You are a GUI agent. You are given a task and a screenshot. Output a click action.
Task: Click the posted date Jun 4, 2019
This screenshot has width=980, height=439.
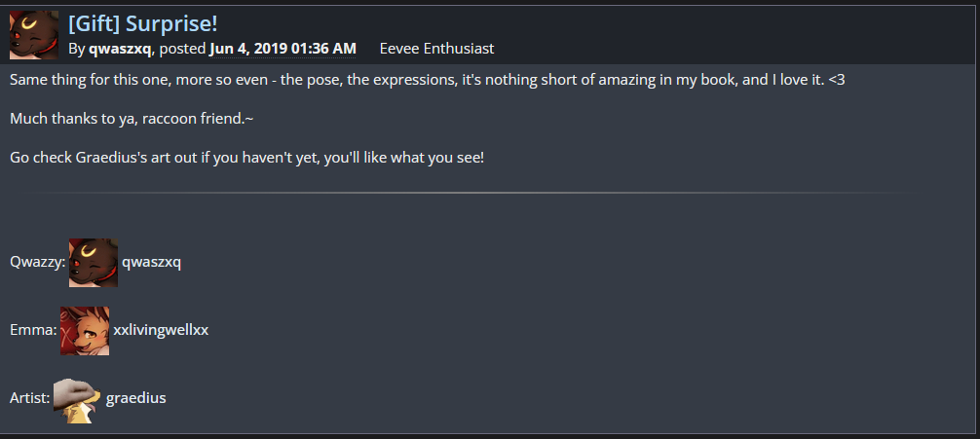283,48
